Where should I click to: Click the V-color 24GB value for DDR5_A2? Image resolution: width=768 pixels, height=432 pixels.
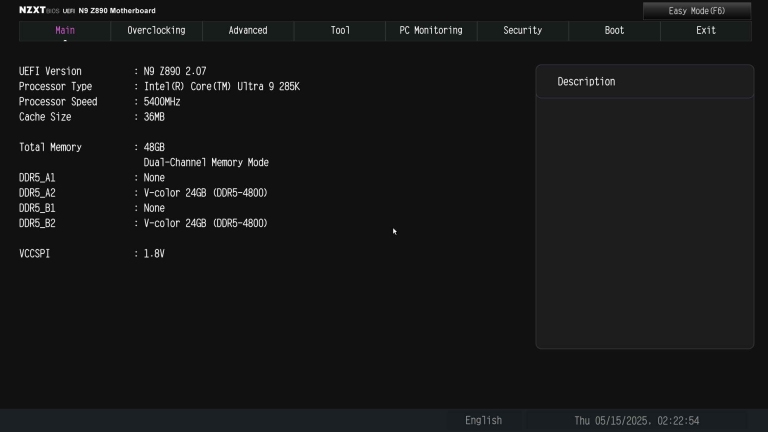point(205,193)
